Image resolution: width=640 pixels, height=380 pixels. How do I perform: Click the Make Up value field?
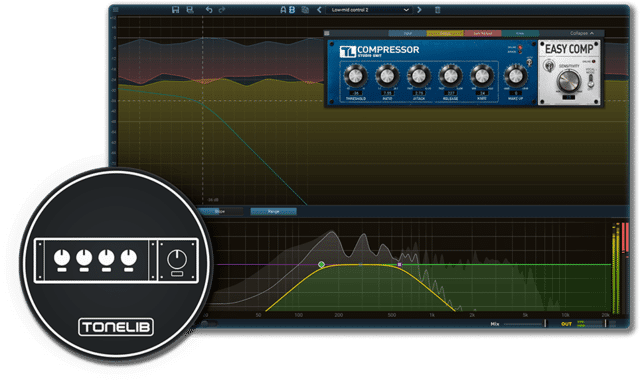point(516,93)
